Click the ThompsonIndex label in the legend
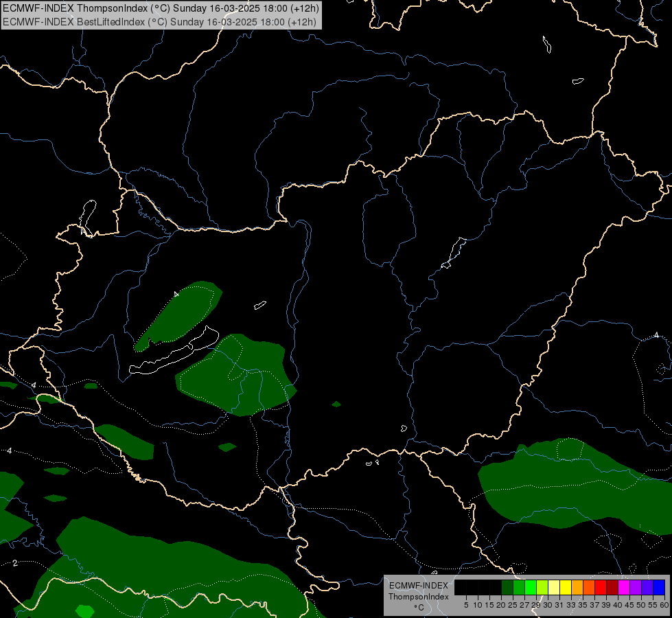The image size is (672, 618). (419, 597)
